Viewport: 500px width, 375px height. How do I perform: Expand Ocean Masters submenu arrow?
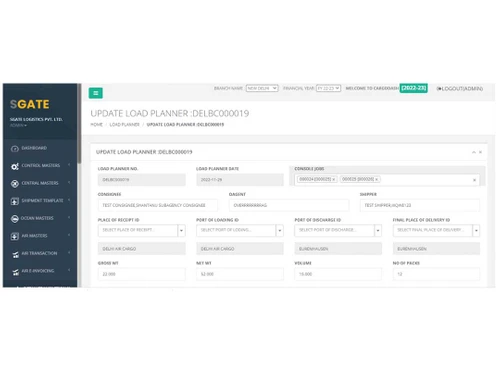click(69, 217)
